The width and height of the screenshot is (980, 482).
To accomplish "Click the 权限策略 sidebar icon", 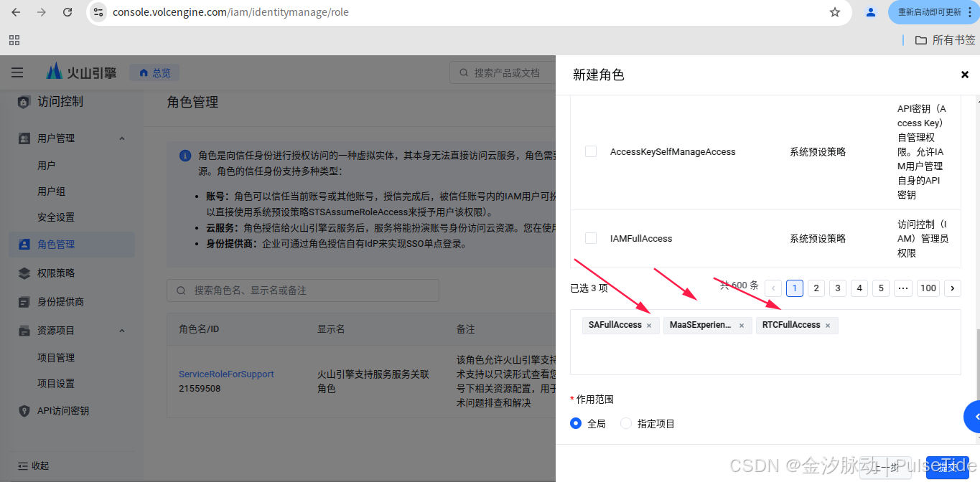I will (x=24, y=273).
